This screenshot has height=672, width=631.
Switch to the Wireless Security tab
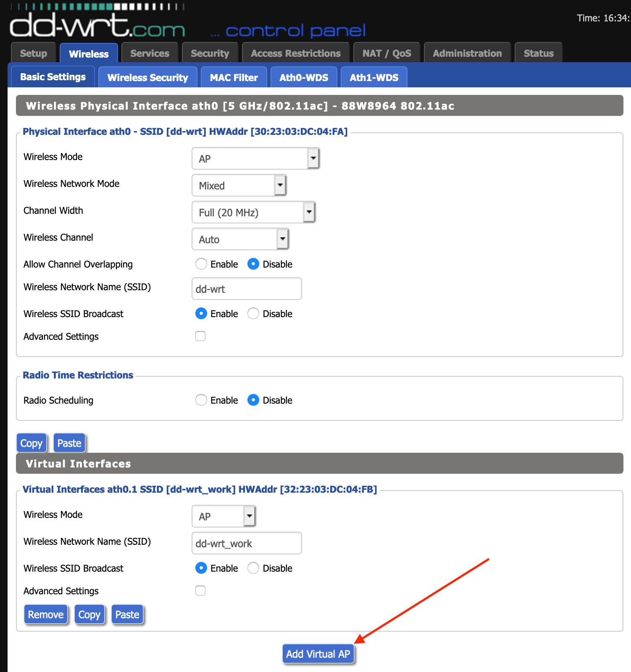[x=148, y=77]
